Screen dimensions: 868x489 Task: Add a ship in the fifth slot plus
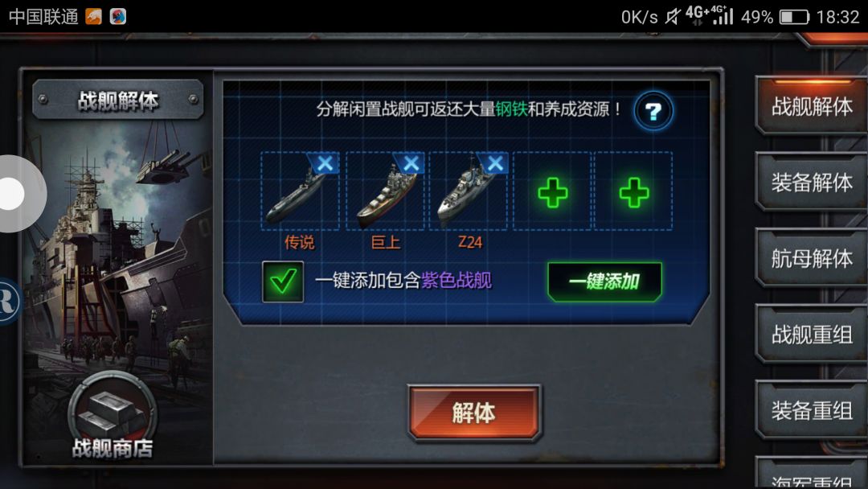coord(634,193)
